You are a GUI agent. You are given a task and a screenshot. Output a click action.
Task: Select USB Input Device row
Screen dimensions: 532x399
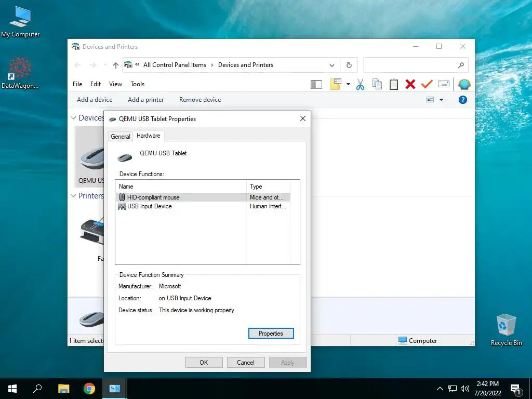tap(203, 206)
